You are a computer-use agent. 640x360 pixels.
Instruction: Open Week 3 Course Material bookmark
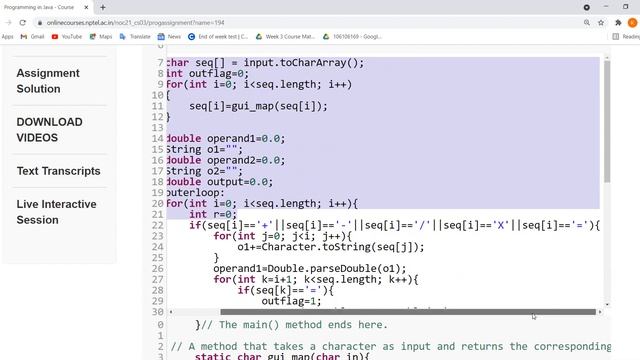click(x=285, y=37)
